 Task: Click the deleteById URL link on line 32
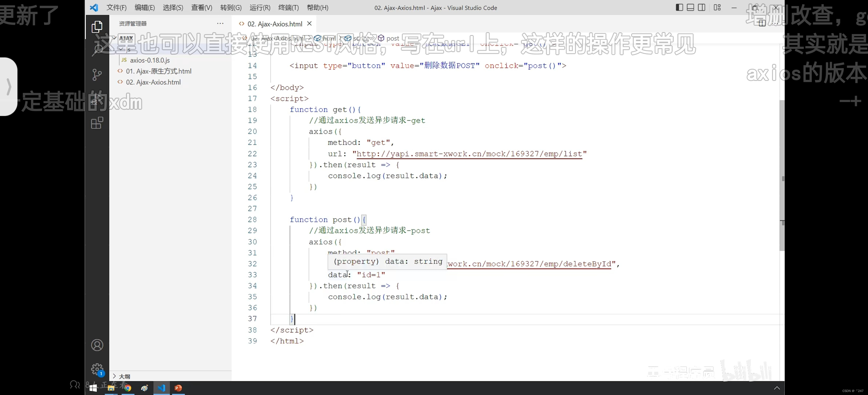tap(529, 264)
